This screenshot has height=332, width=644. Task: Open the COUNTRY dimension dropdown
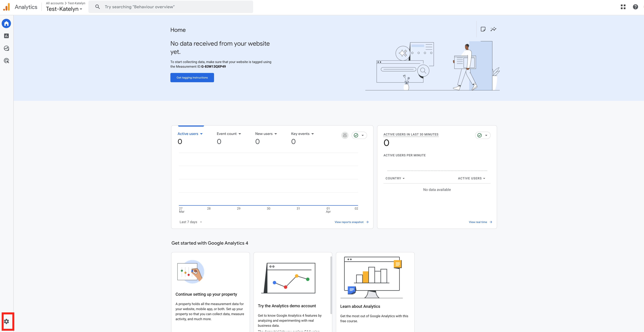[395, 179]
